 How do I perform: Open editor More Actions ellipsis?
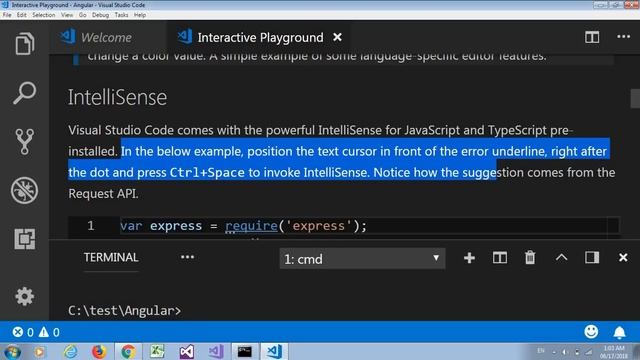pyautogui.click(x=623, y=37)
